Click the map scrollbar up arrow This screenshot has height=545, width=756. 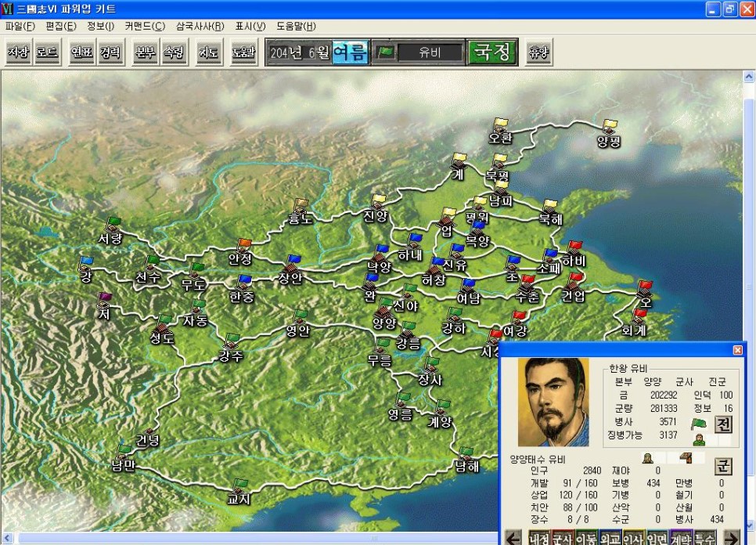pyautogui.click(x=749, y=76)
